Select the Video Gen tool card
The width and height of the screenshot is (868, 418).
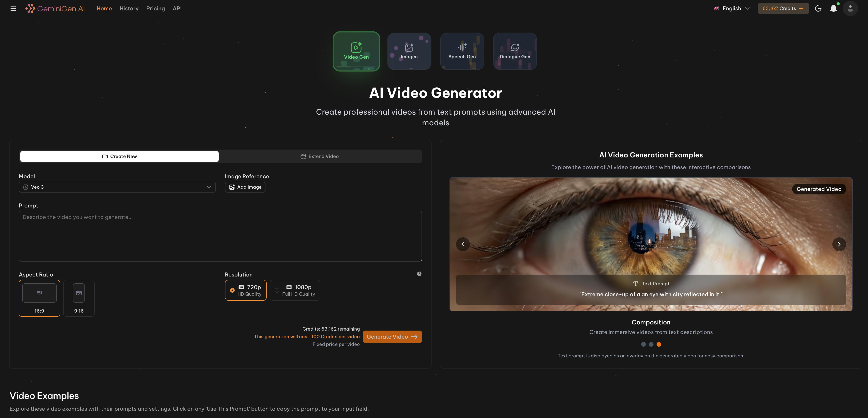[356, 51]
